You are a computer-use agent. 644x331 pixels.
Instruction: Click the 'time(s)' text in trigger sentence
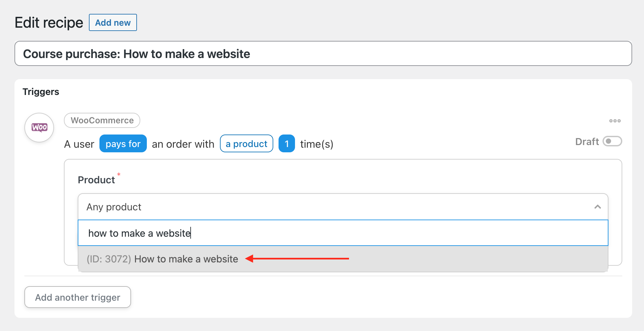(317, 144)
